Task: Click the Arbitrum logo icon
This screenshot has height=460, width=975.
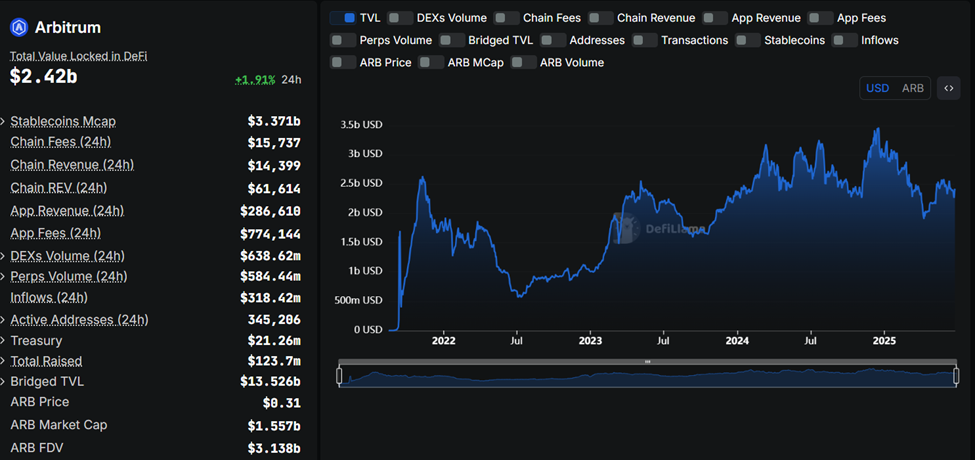Action: (x=19, y=28)
